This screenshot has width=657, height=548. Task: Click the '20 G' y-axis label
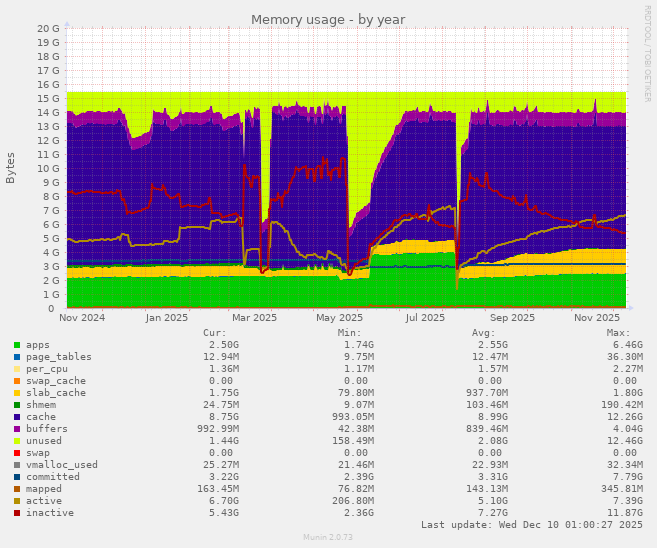click(x=49, y=28)
